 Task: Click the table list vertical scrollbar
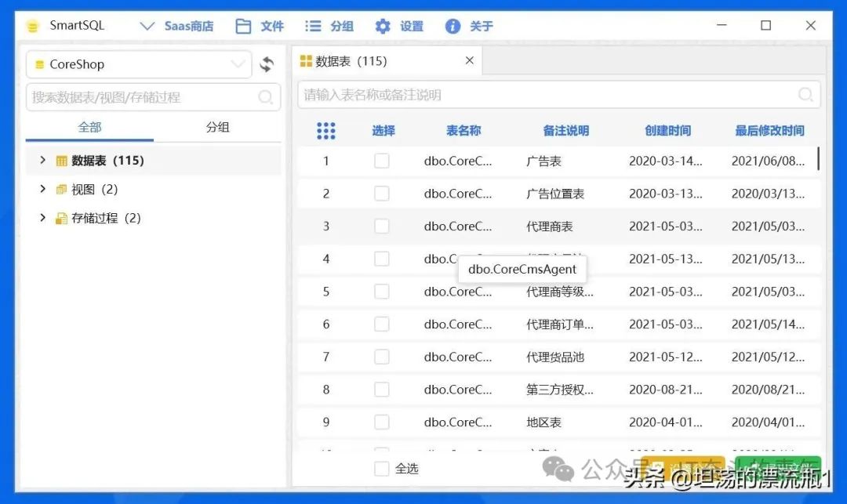(x=819, y=158)
